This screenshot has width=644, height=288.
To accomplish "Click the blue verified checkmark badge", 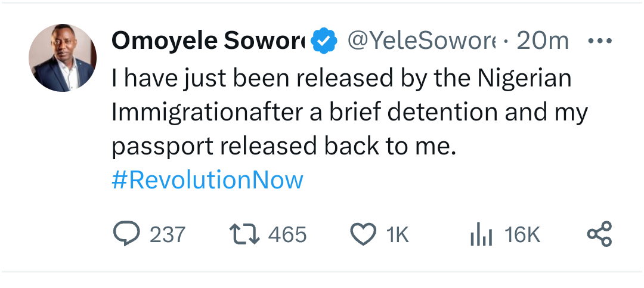I will tap(326, 41).
